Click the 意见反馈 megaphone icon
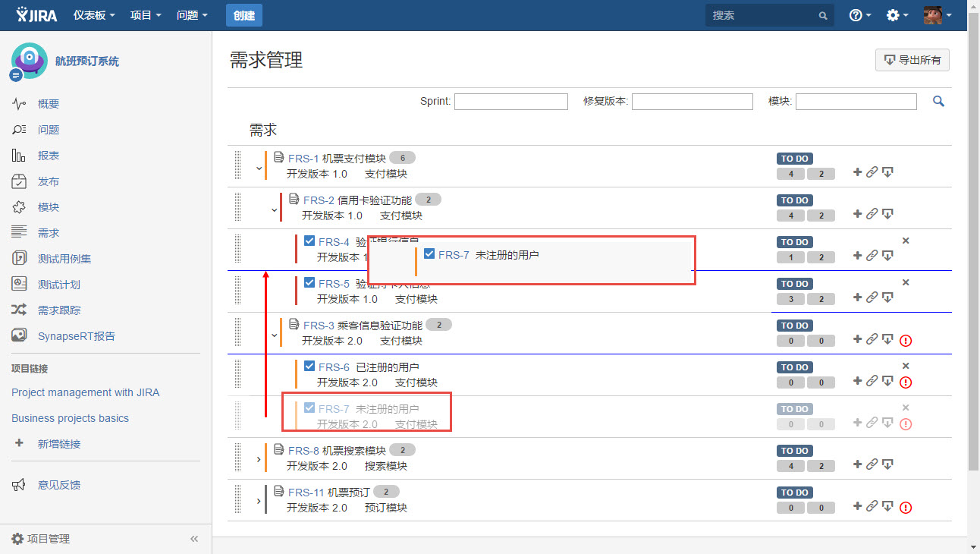Viewport: 980px width, 554px height. [x=19, y=485]
